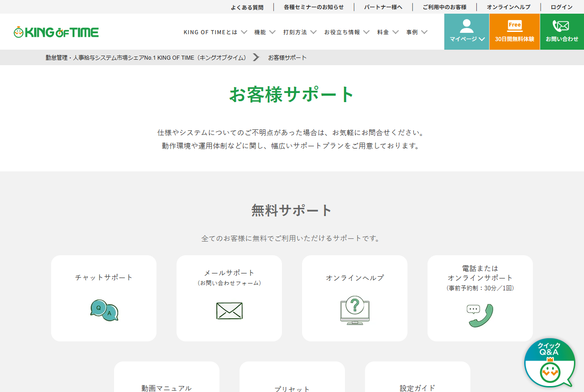Open the お役立ち情報 menu item
Screen dimensions: 584x392
342,32
